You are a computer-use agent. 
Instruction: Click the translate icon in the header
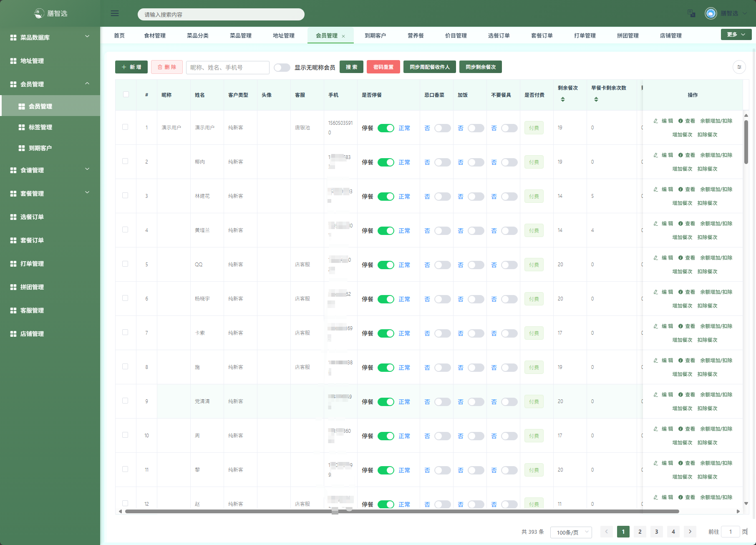(691, 13)
